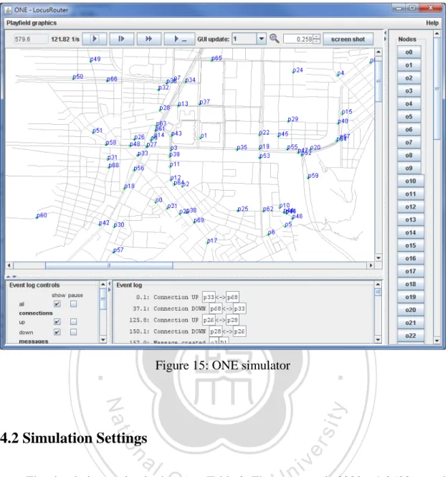Image resolution: width=448 pixels, height=477 pixels.
Task: Collapse Nodes panel with splitter arrow
Action: tap(386, 39)
